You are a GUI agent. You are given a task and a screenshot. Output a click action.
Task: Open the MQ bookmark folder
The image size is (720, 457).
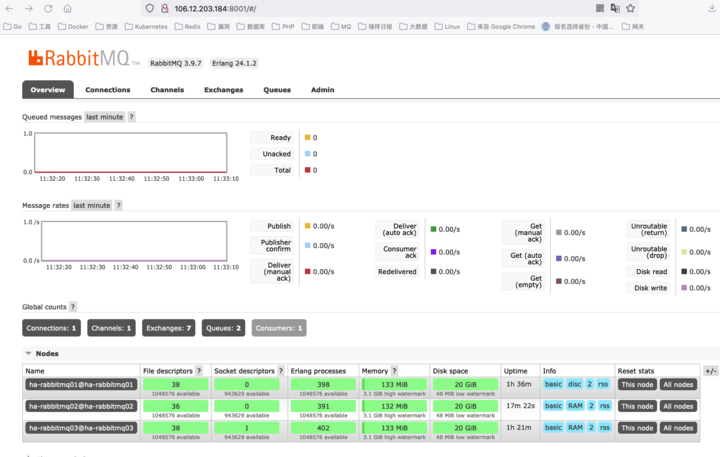341,27
